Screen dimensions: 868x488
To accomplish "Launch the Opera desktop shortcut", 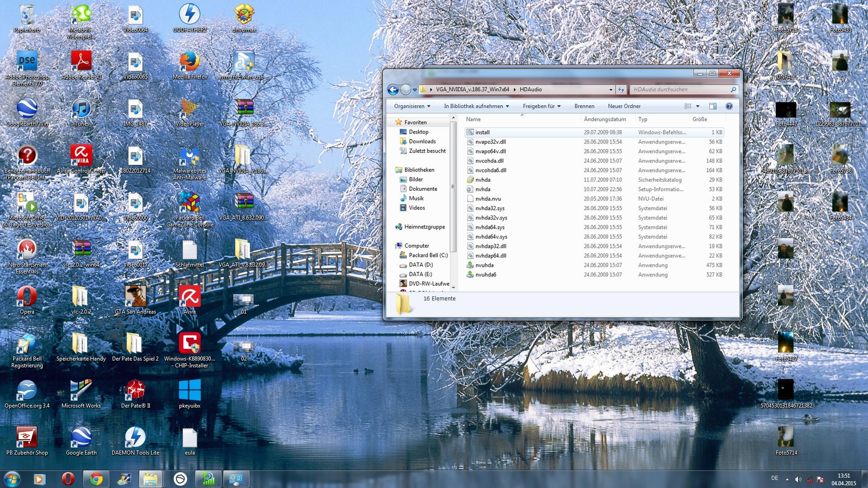I will (27, 300).
